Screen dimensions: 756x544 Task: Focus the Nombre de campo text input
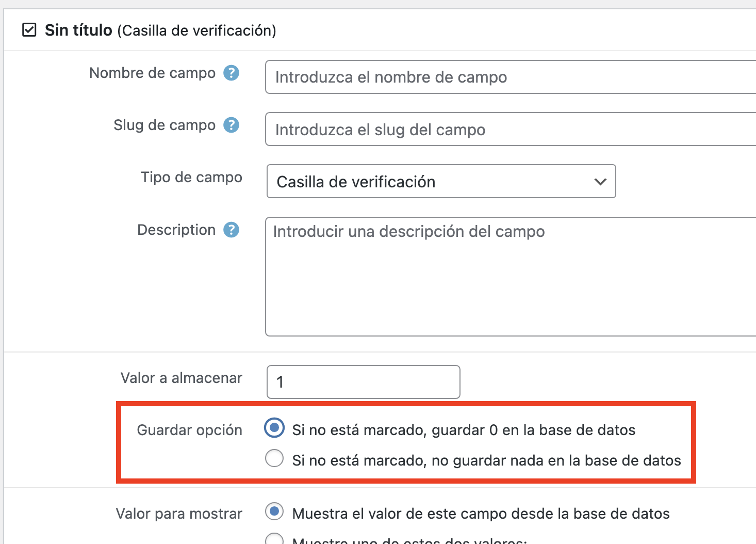(x=511, y=77)
